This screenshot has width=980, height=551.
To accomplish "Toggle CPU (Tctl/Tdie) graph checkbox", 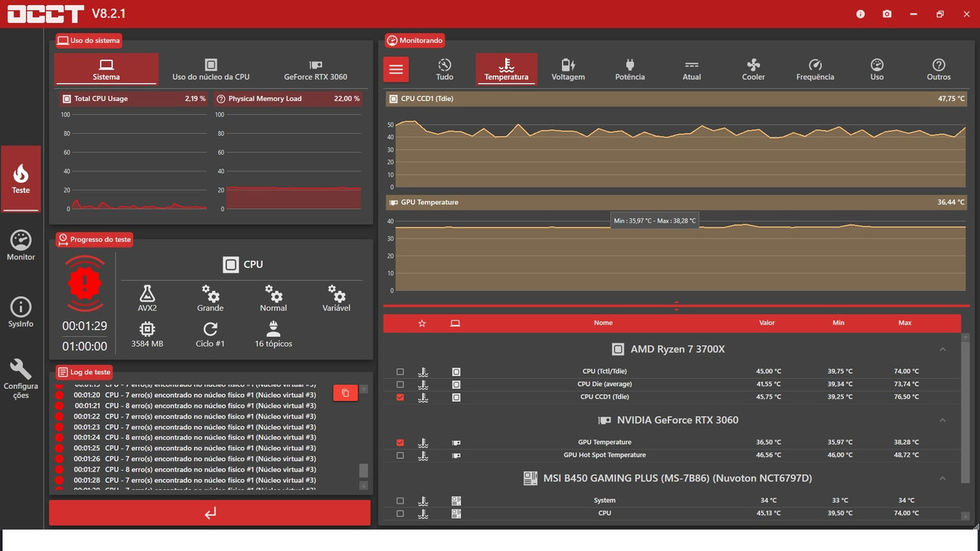I will [x=400, y=372].
